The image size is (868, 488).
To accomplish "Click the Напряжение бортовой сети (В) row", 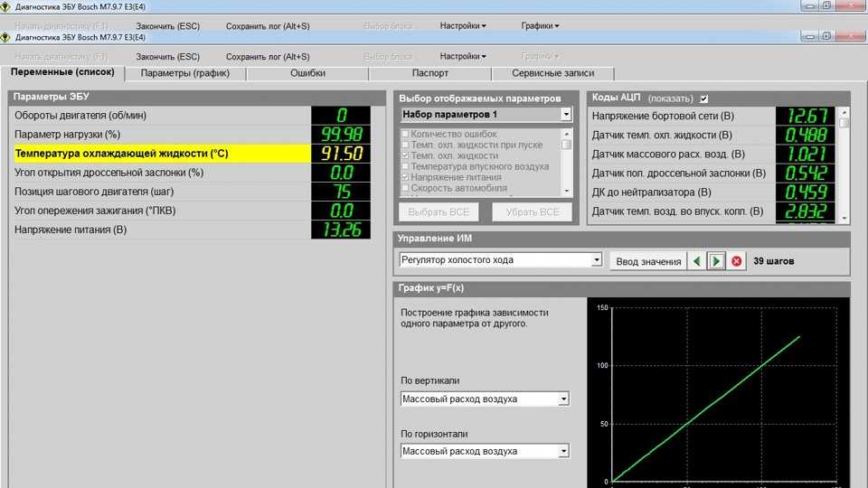I will [x=713, y=117].
